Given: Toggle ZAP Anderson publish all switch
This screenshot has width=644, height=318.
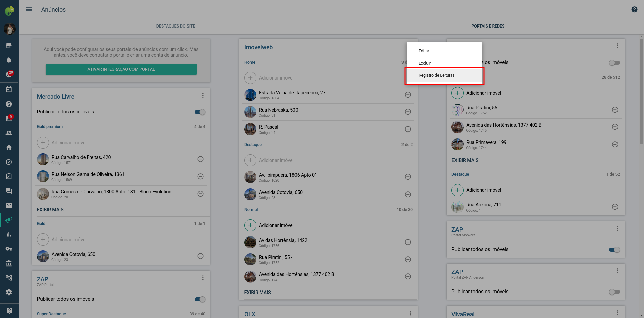Looking at the screenshot, I should [x=614, y=292].
